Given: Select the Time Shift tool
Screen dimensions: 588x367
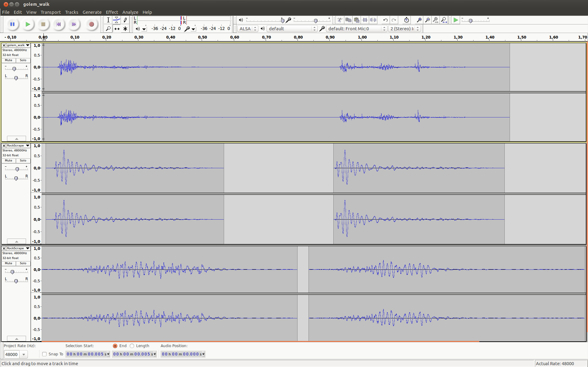Looking at the screenshot, I should coord(117,29).
